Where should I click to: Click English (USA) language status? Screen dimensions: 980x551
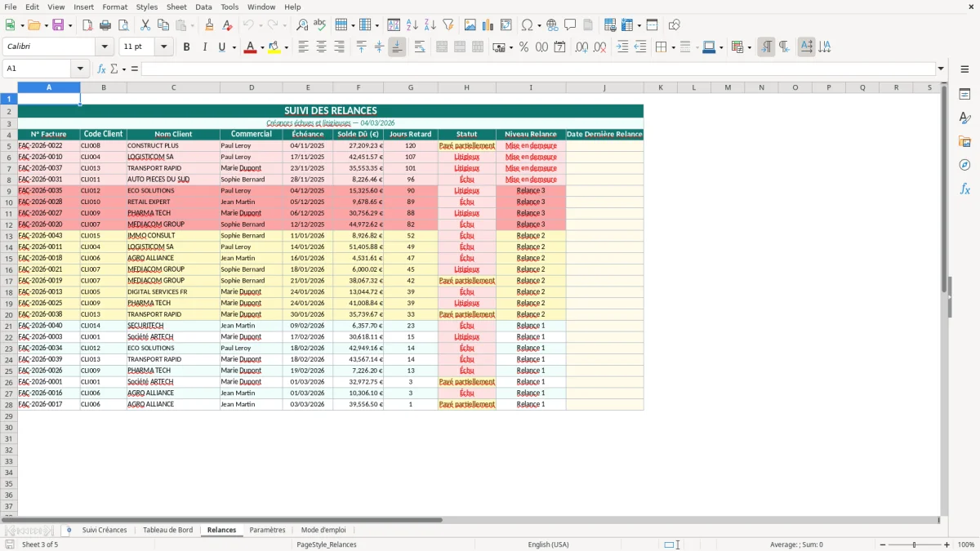coord(548,544)
